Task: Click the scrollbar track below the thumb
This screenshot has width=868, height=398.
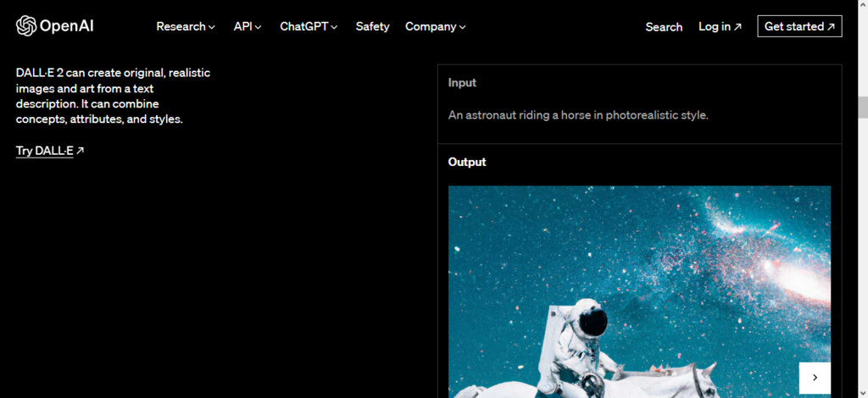Action: point(861,254)
